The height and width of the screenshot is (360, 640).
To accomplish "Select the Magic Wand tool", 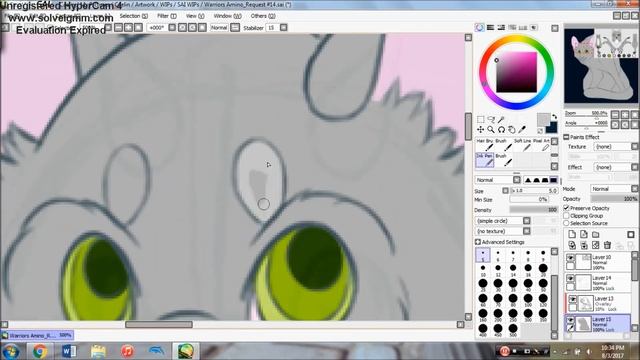I will [501, 120].
